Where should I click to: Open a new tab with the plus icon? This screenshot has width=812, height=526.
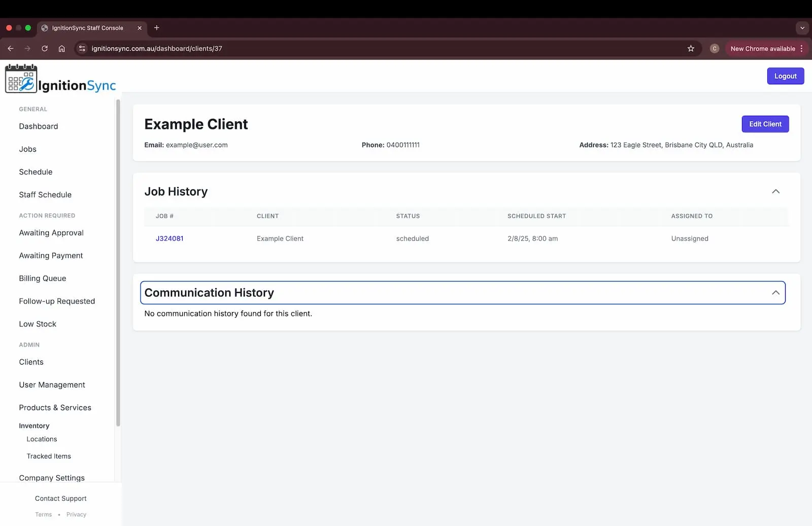156,28
